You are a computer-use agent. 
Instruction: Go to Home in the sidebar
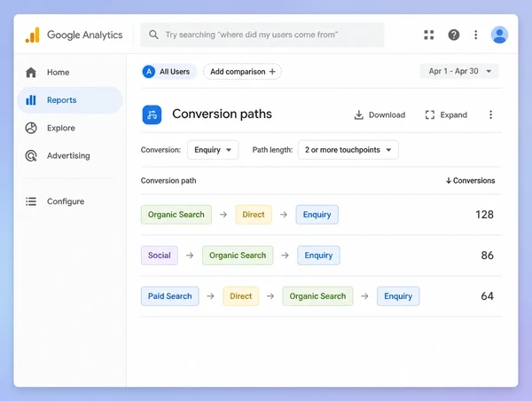tap(70, 72)
